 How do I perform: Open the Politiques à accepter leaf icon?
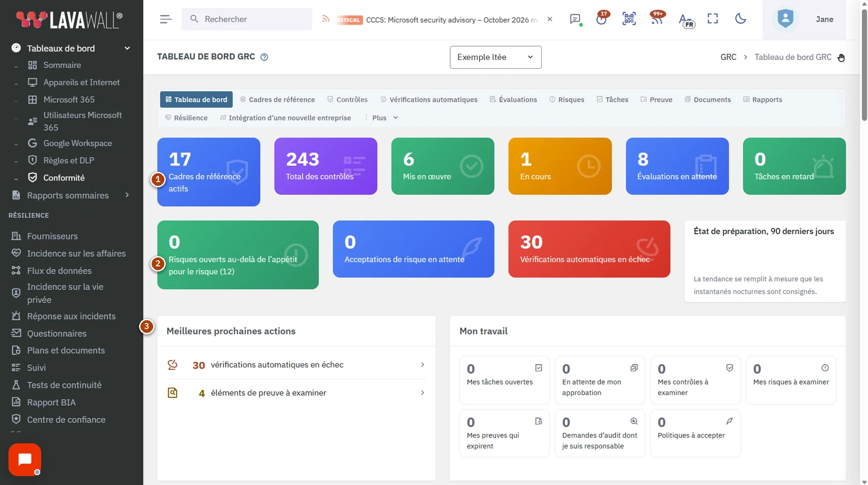coord(729,421)
